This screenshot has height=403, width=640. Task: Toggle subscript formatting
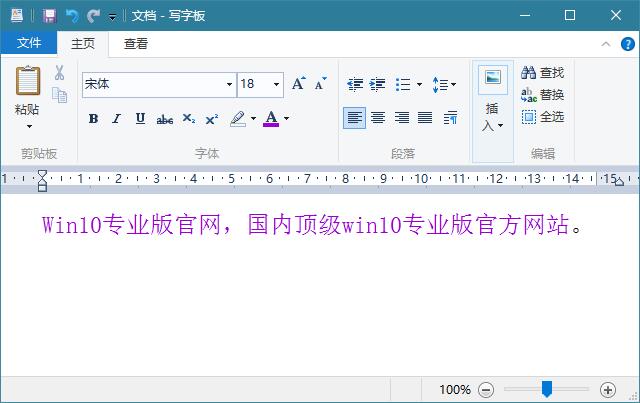[189, 119]
